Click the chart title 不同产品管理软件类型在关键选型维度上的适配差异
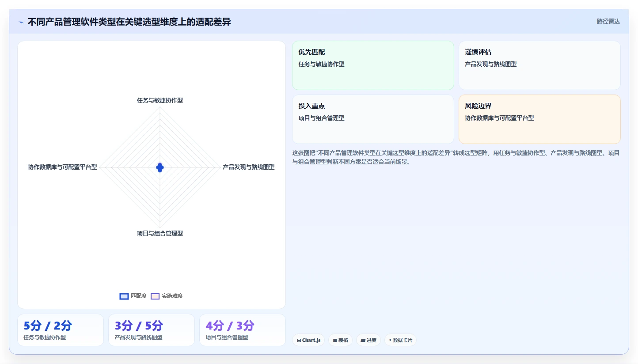Screen dimensions: 638x364 click(129, 22)
